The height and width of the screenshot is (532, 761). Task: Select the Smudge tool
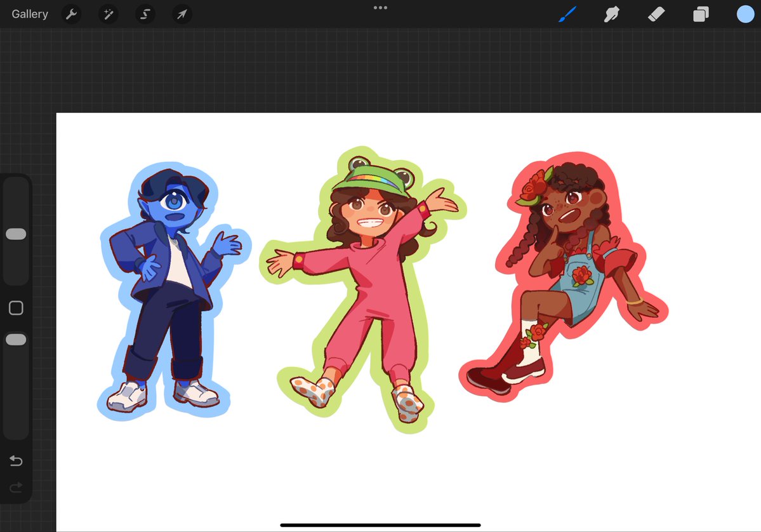611,14
